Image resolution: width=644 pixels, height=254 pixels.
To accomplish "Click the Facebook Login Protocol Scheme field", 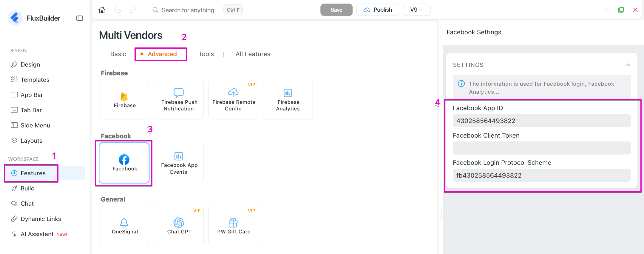I will (542, 176).
